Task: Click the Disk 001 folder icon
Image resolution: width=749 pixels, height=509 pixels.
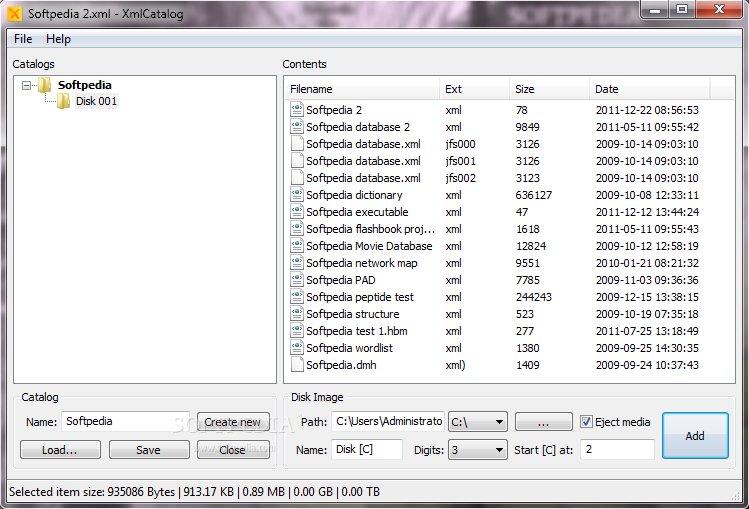Action: click(63, 101)
